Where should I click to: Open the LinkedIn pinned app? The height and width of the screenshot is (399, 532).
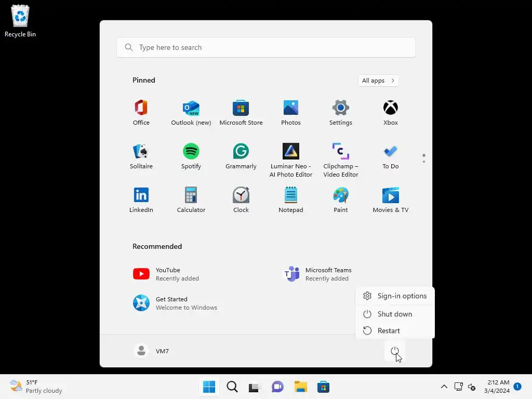click(x=141, y=200)
